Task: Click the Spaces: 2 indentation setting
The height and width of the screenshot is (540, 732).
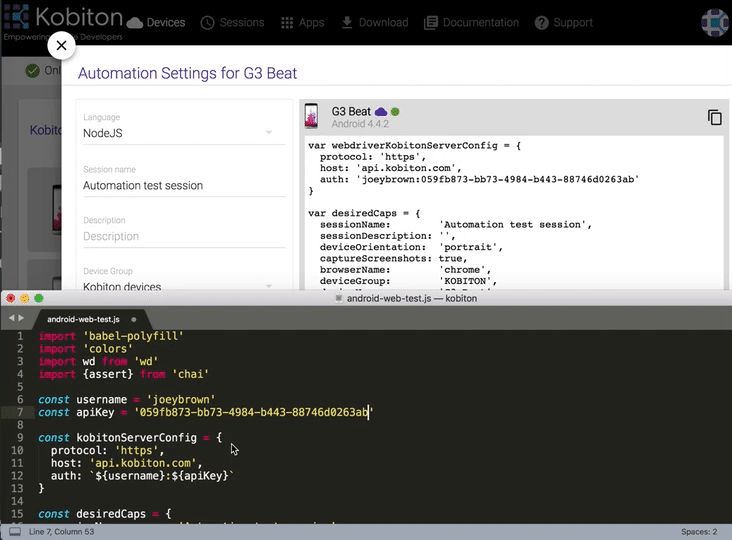Action: pos(699,532)
